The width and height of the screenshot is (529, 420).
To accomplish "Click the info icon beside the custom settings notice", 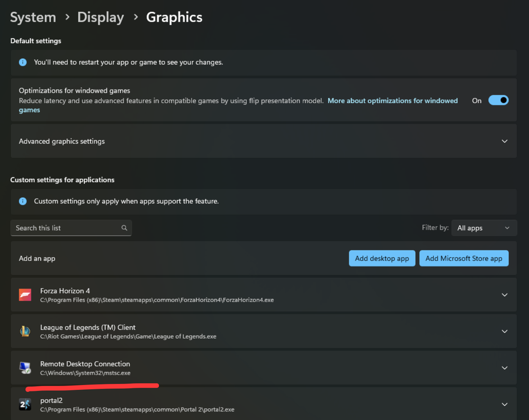I will tap(23, 201).
